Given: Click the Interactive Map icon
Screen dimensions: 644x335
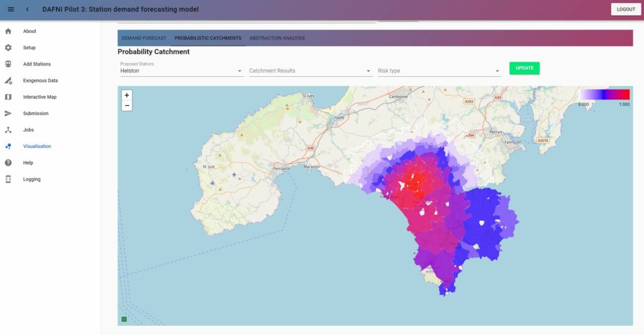Looking at the screenshot, I should pos(8,97).
